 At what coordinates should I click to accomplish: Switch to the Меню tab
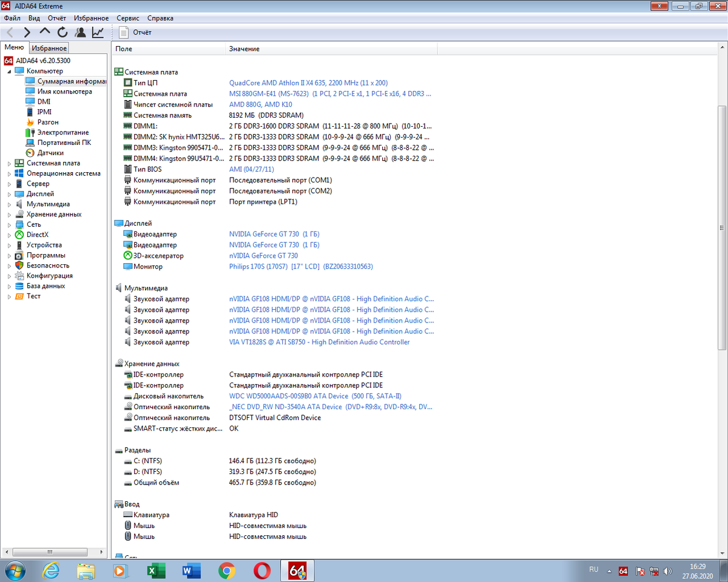tap(14, 47)
